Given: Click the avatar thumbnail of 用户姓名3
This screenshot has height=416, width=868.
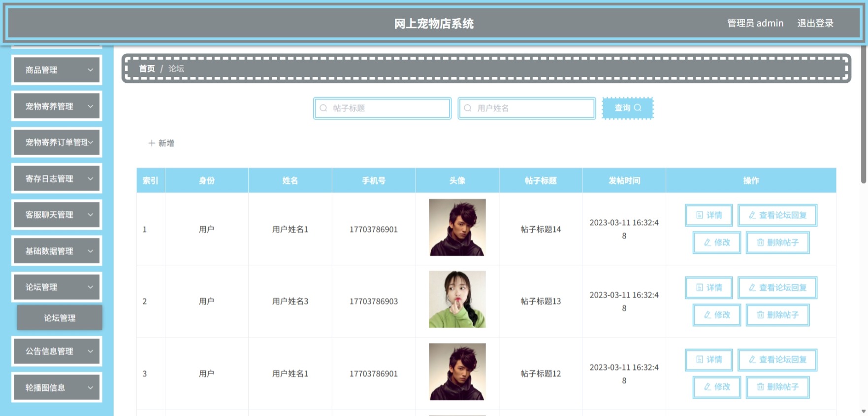Looking at the screenshot, I should [x=457, y=299].
